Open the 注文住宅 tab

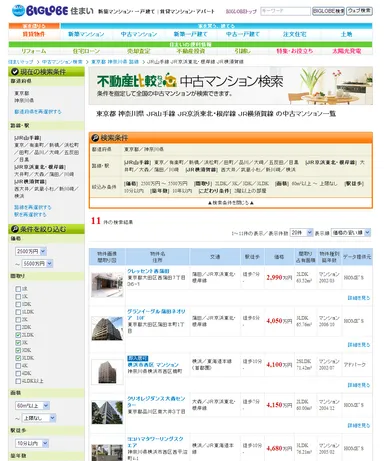tap(295, 34)
